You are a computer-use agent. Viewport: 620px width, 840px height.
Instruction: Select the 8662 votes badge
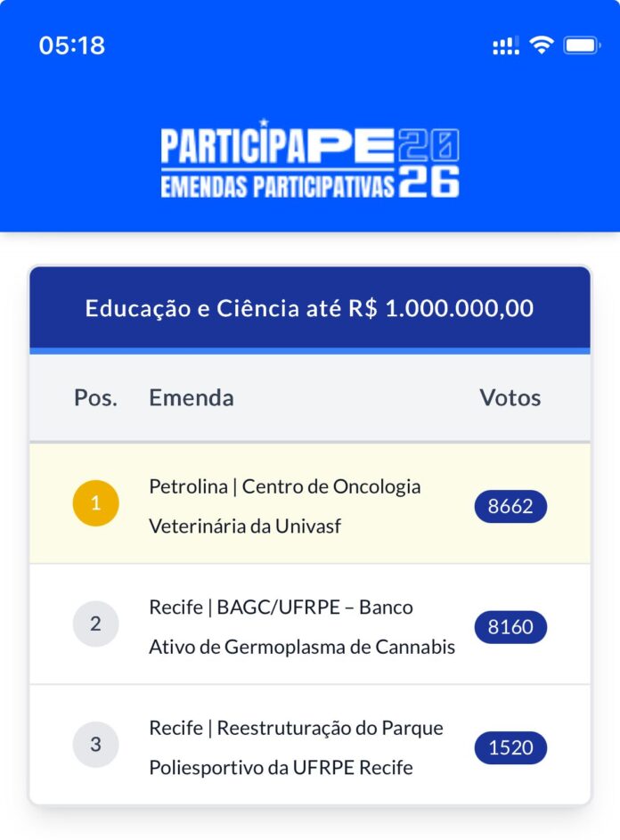(510, 507)
